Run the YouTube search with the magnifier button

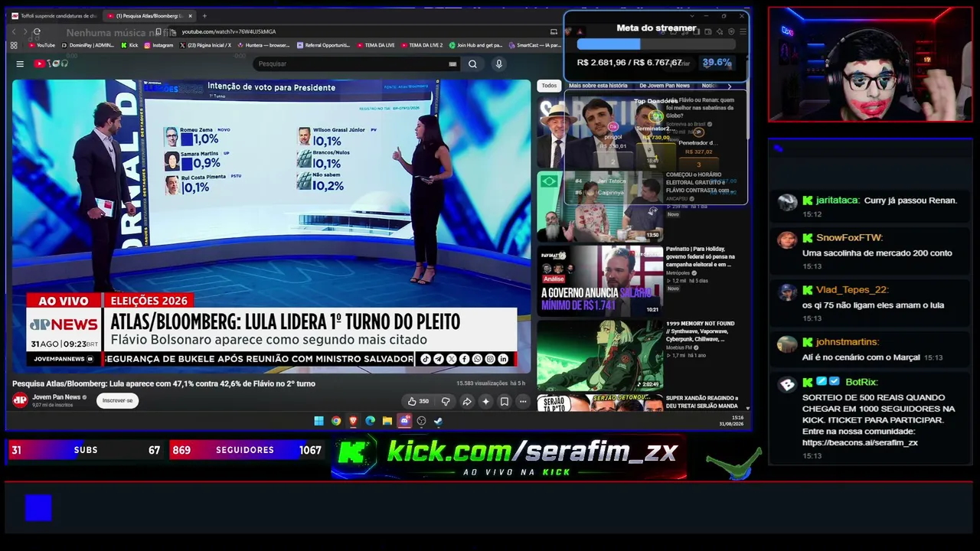tap(472, 64)
